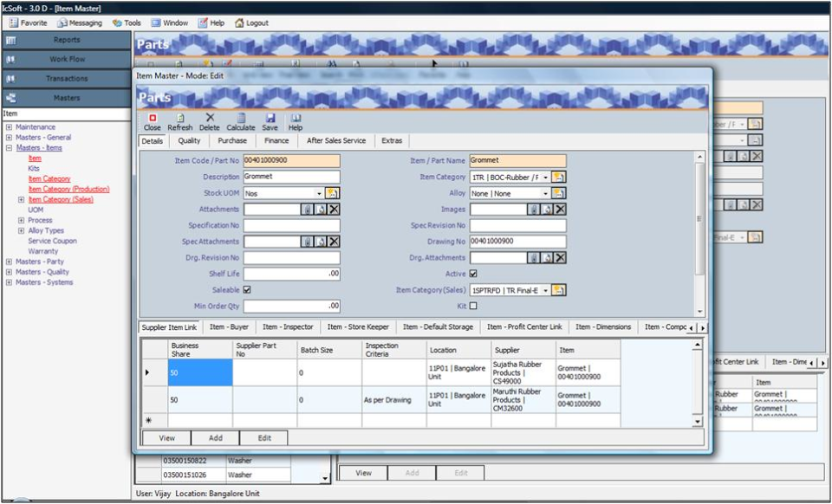
Task: Click the attach icon beside Attachments field
Action: click(x=306, y=209)
